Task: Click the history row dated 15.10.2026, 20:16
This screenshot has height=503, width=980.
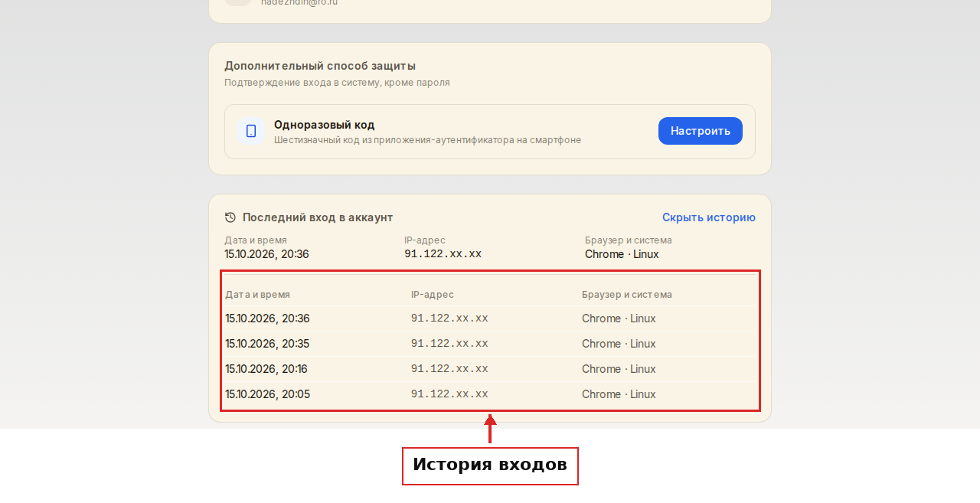Action: click(x=490, y=369)
